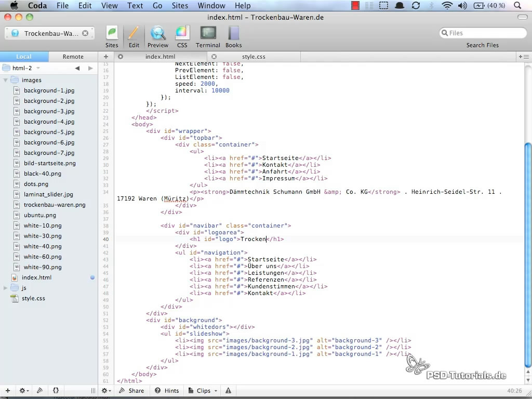Image resolution: width=532 pixels, height=399 pixels.
Task: Open the Apple menu
Action: coord(14,5)
